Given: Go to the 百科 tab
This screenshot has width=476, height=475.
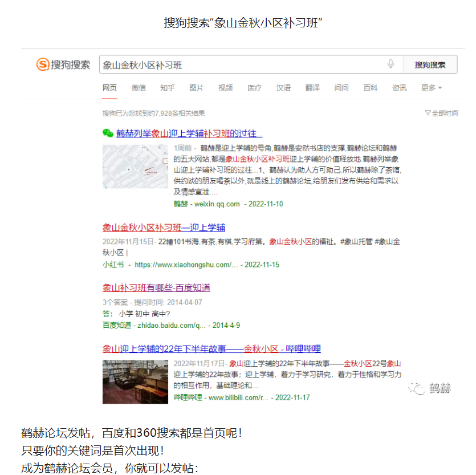Looking at the screenshot, I should pos(371,88).
